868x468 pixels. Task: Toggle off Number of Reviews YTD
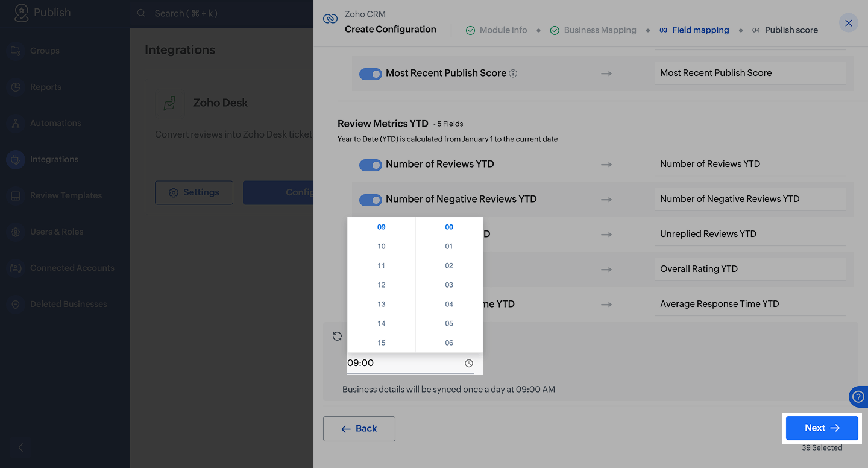(371, 165)
